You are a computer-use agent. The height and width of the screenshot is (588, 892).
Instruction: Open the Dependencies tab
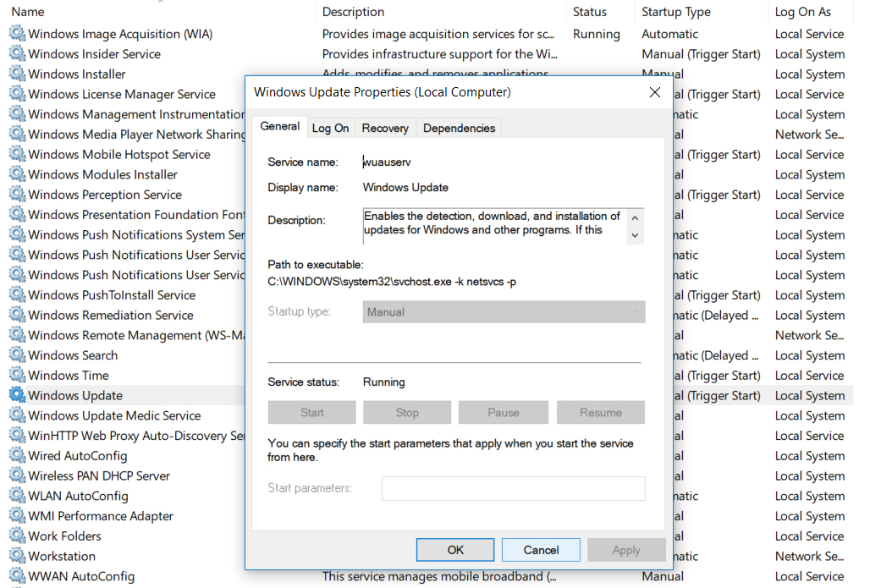[x=459, y=128]
